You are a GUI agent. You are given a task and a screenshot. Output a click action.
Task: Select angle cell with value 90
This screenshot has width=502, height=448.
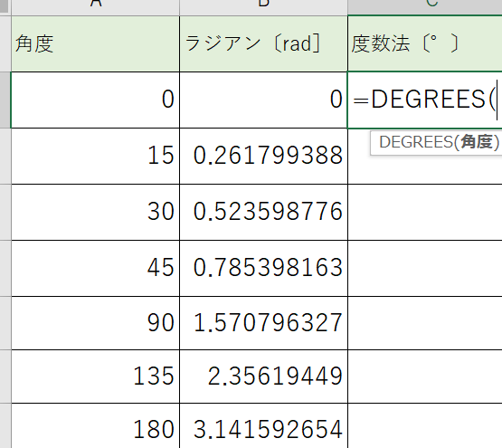[95, 323]
